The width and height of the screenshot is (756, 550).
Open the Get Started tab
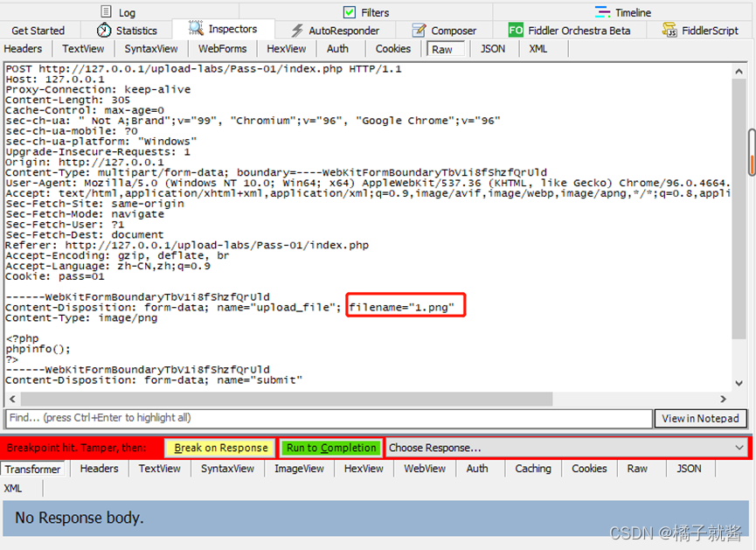[38, 31]
